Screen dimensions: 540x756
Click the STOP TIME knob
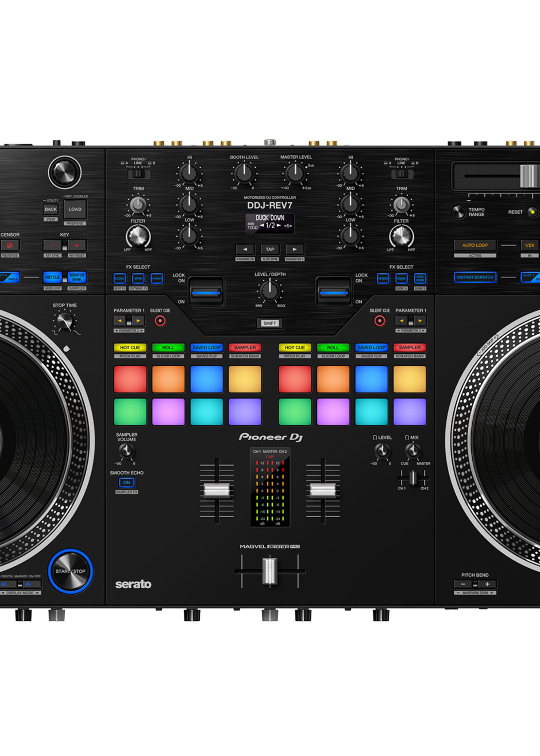[65, 321]
